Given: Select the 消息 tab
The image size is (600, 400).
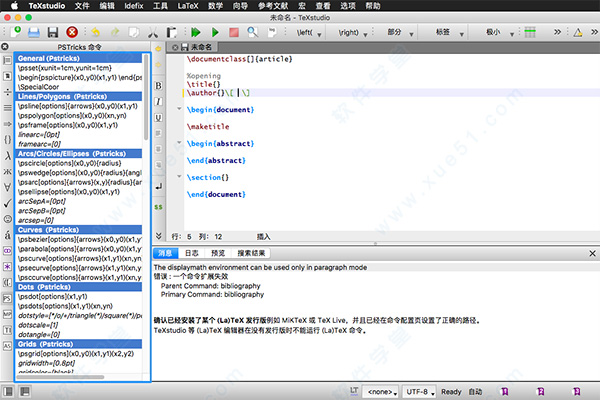Looking at the screenshot, I should (165, 253).
